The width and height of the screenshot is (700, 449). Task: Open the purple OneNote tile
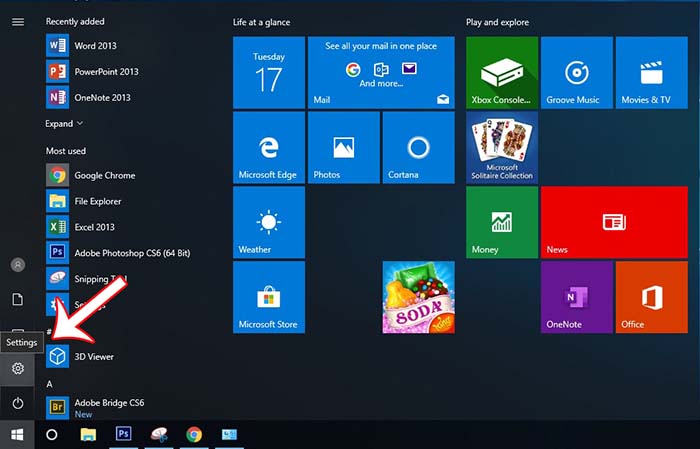click(x=577, y=297)
